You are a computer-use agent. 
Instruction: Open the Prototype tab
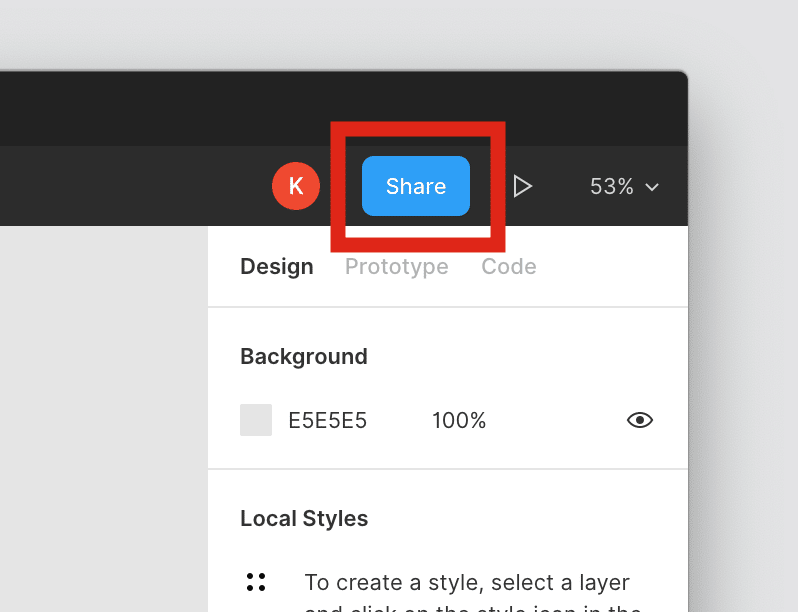(x=396, y=267)
